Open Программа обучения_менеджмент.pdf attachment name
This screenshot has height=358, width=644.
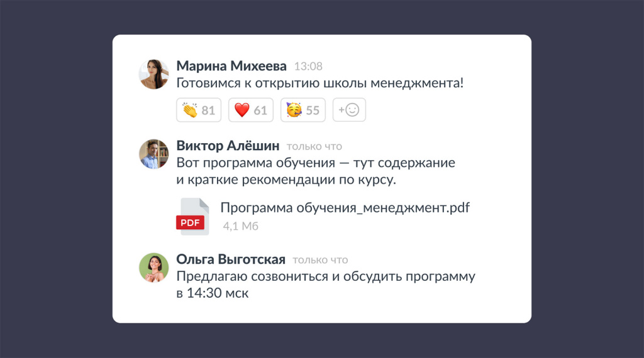pyautogui.click(x=345, y=208)
